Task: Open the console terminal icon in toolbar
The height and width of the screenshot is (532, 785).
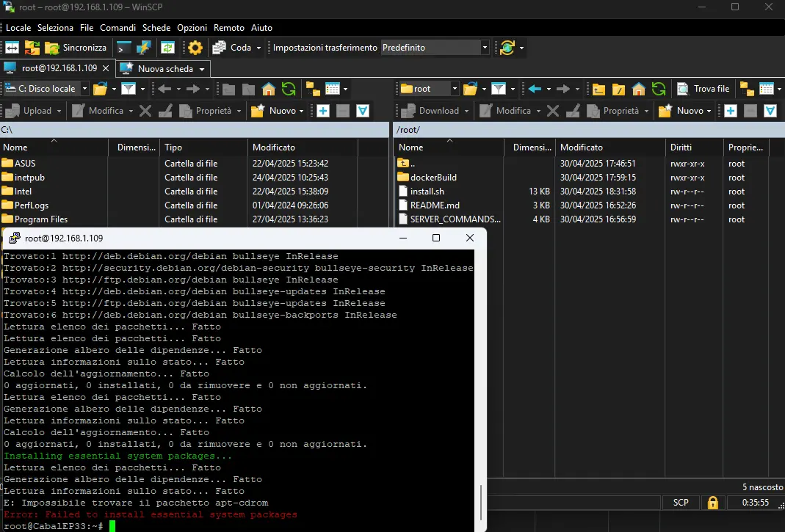Action: click(x=123, y=48)
